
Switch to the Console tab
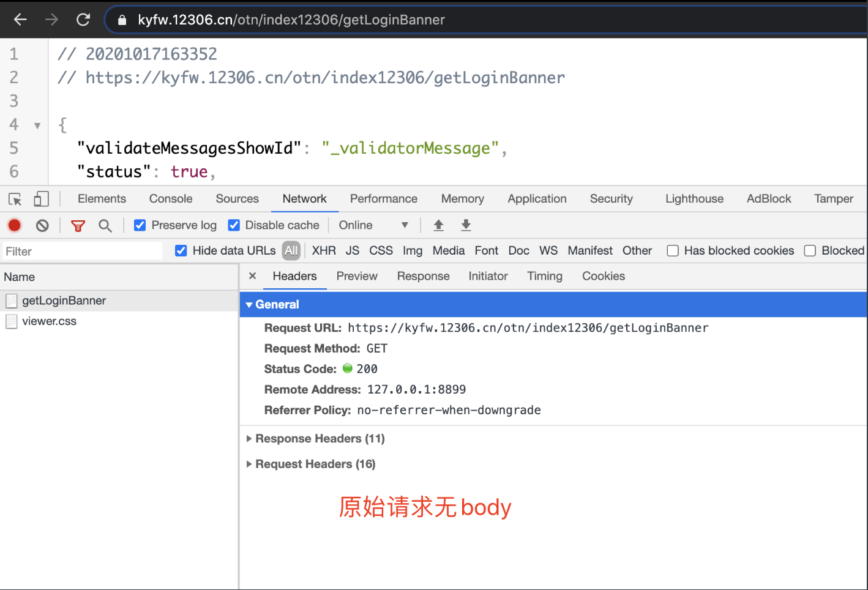(x=171, y=199)
